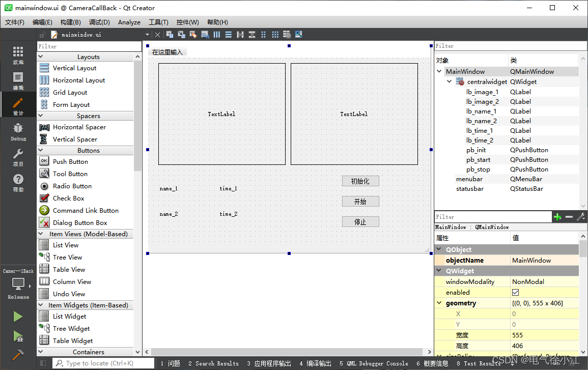This screenshot has width=588, height=370.
Task: Collapse Item Views (Model-Based) category
Action: pyautogui.click(x=41, y=234)
